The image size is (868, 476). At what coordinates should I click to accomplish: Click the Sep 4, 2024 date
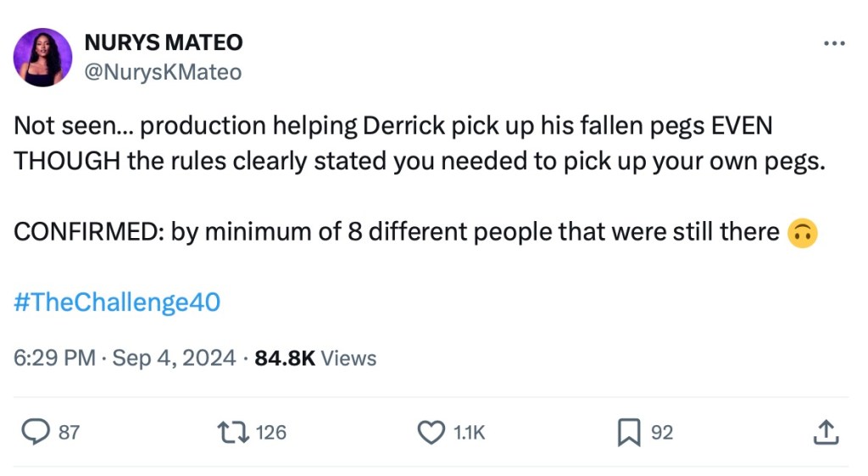click(x=174, y=358)
